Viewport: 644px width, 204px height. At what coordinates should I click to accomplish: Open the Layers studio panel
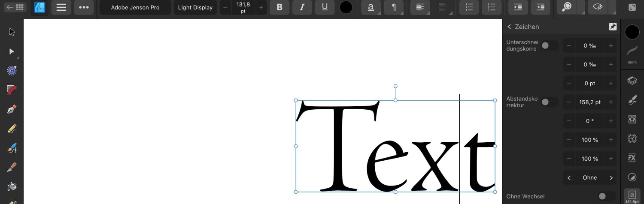point(632,81)
